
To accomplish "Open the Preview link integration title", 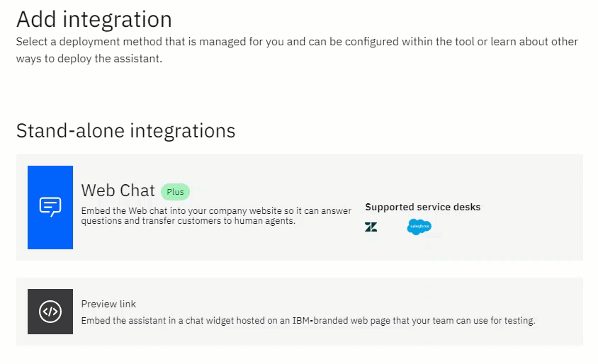I will (108, 304).
